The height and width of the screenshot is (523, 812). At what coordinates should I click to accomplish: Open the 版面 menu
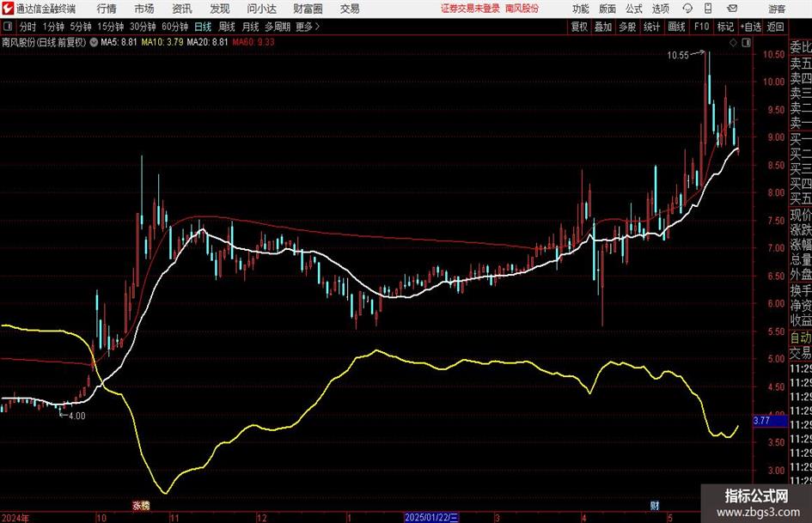607,9
